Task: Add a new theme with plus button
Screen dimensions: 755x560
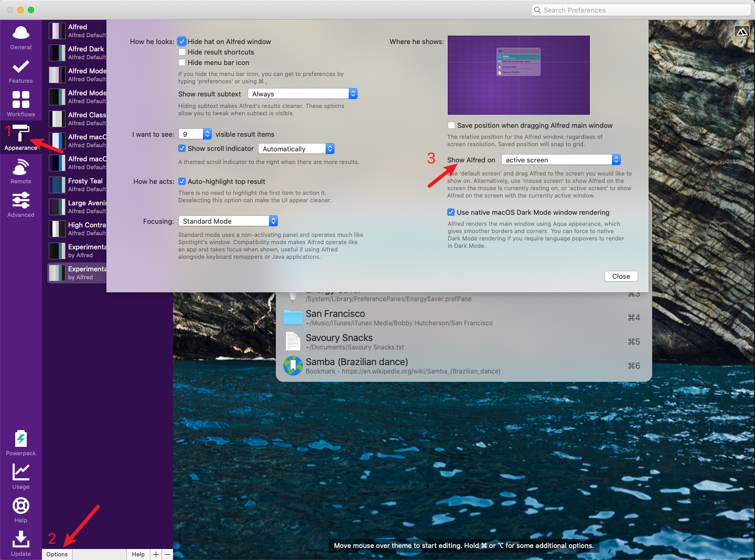Action: [x=156, y=554]
